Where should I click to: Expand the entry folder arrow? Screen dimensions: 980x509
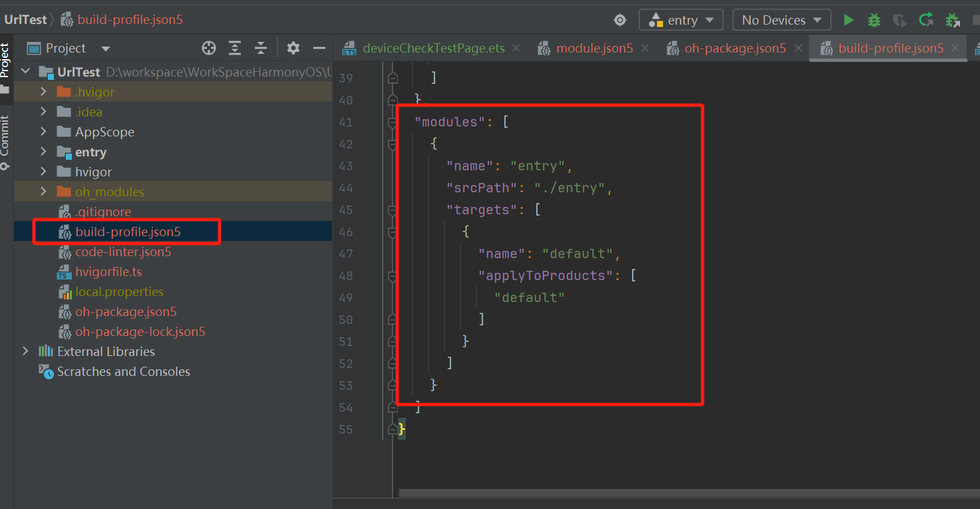43,152
